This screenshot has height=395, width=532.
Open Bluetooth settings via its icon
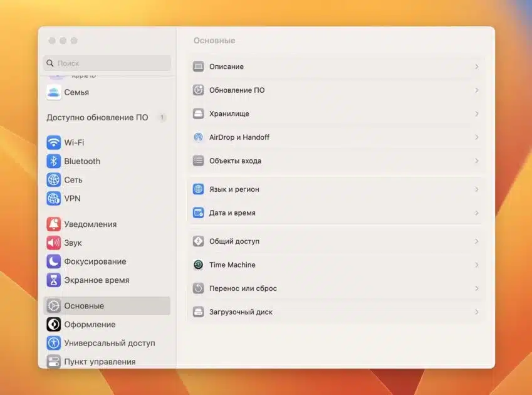point(53,161)
